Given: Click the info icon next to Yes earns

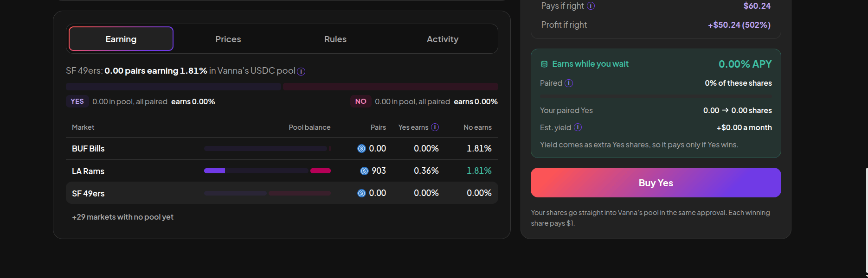Looking at the screenshot, I should coord(435,127).
